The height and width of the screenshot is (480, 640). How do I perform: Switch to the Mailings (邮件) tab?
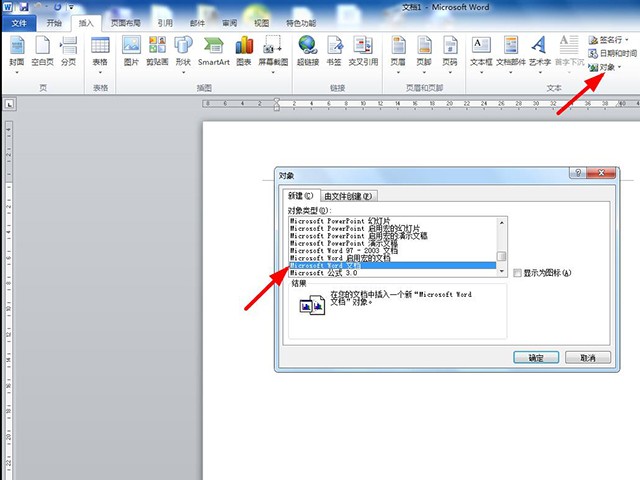pyautogui.click(x=198, y=23)
